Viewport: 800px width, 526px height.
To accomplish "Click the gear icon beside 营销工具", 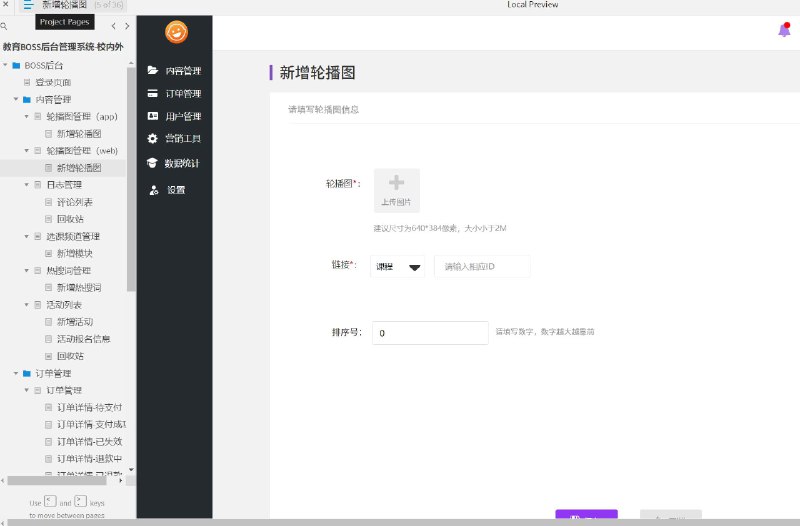I will click(x=153, y=138).
